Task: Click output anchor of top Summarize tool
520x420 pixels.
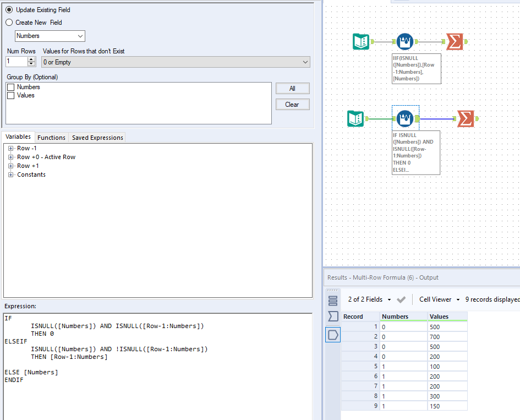Action: (466, 41)
